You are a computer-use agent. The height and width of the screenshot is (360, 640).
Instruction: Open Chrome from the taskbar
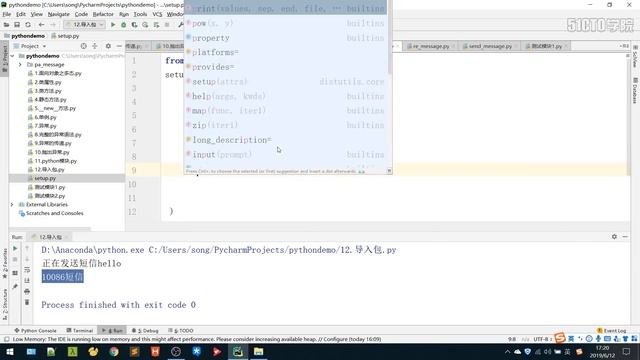tap(114, 351)
